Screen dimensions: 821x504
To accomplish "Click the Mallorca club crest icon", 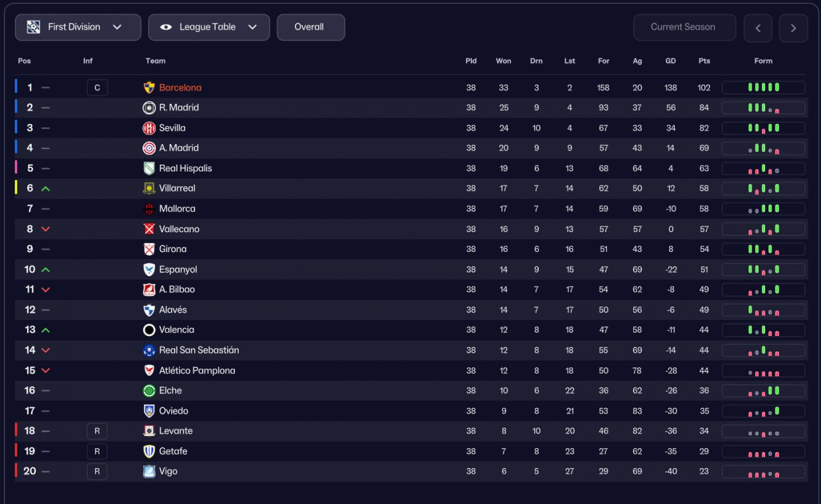I will (x=149, y=209).
